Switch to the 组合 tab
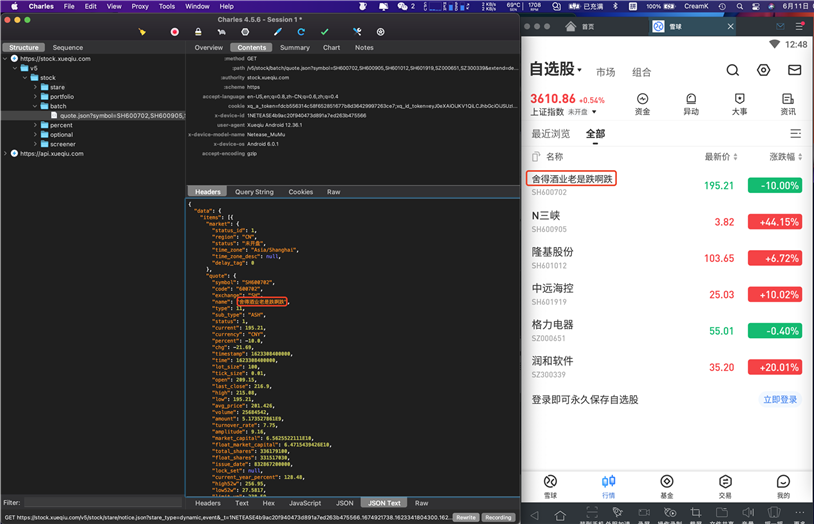The image size is (814, 524). tap(642, 72)
